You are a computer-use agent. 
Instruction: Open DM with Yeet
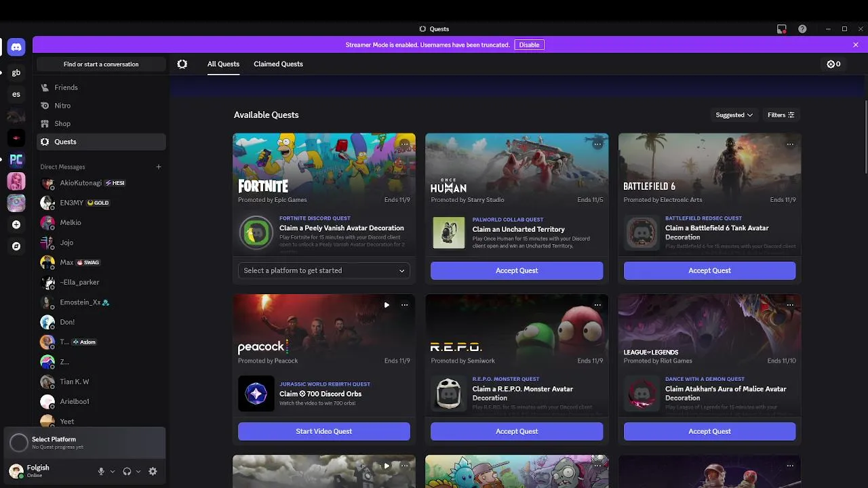101,421
